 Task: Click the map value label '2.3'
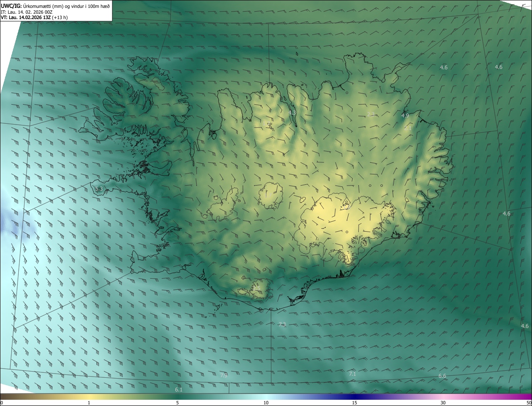(371, 114)
